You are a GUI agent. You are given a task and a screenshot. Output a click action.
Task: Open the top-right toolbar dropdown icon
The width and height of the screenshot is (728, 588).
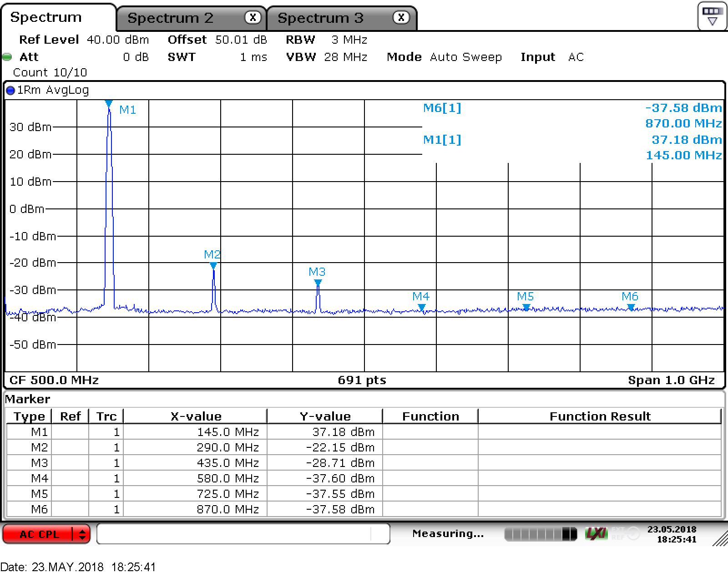712,16
